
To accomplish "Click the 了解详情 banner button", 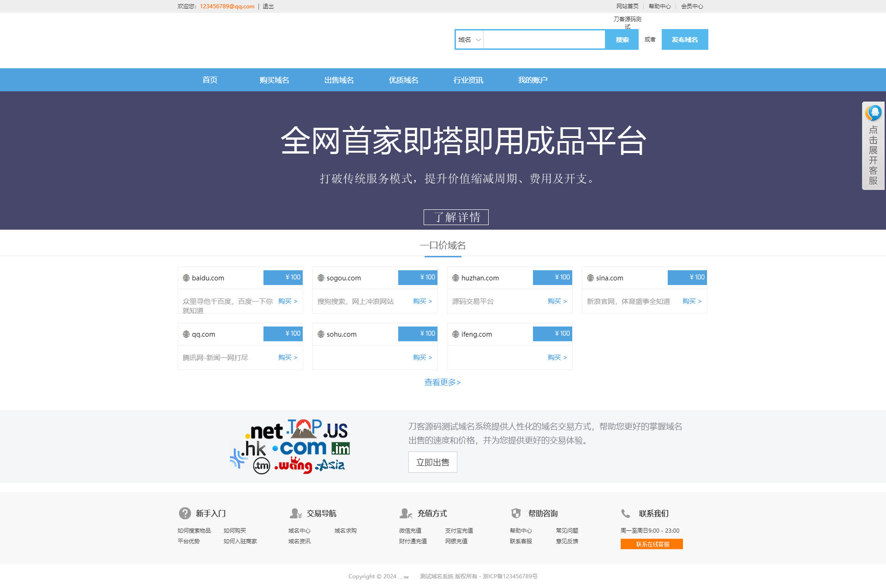I will click(x=456, y=217).
